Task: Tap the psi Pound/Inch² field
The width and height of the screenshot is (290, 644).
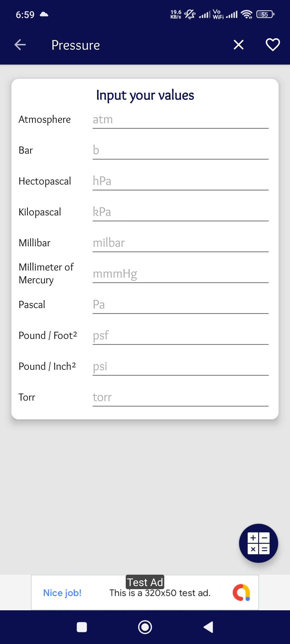Action: (x=180, y=366)
